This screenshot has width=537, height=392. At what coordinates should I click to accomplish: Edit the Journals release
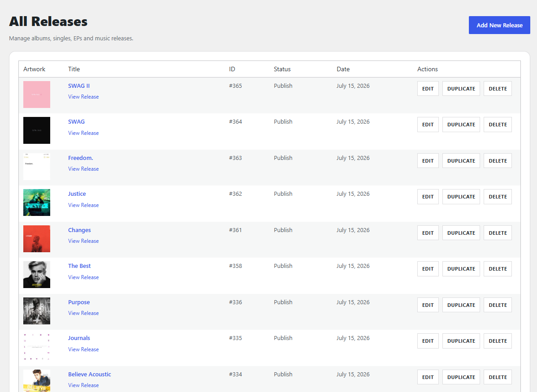[428, 341]
